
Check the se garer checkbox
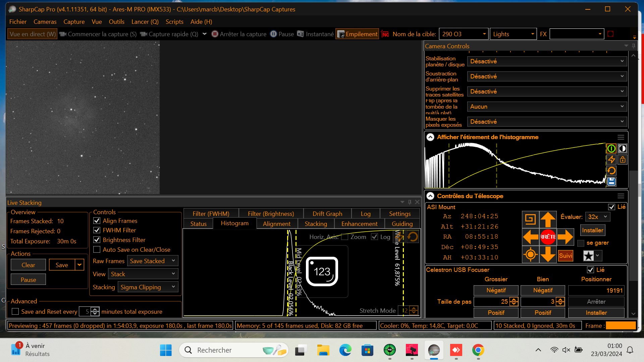point(581,243)
